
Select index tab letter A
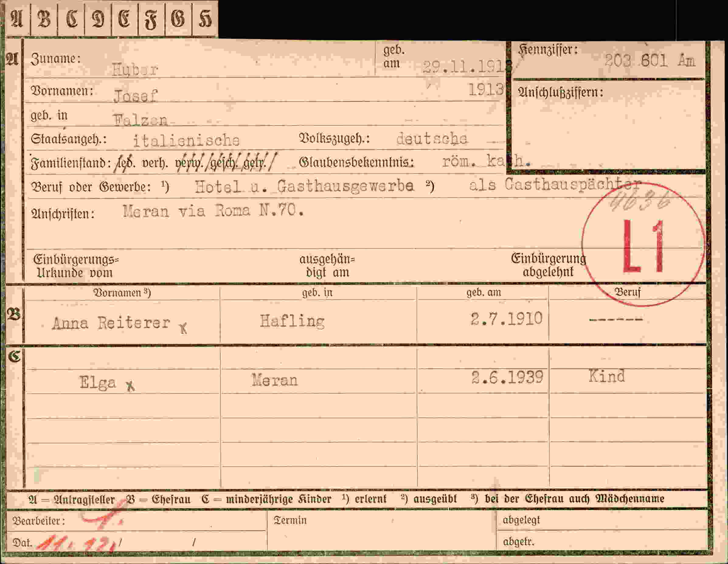coord(17,19)
